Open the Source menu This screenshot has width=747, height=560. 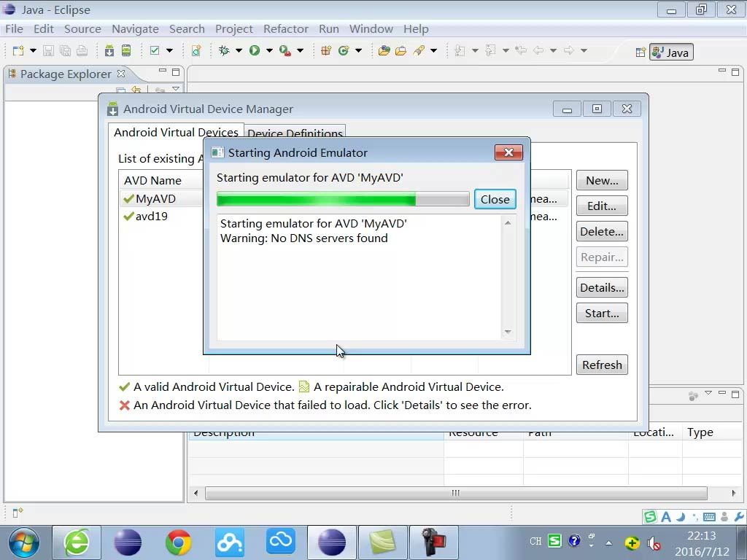82,29
